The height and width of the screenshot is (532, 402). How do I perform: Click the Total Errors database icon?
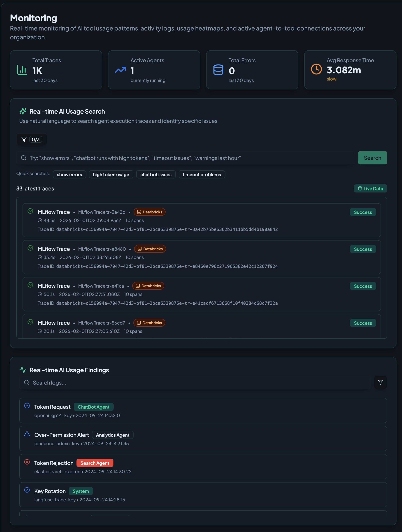[218, 70]
